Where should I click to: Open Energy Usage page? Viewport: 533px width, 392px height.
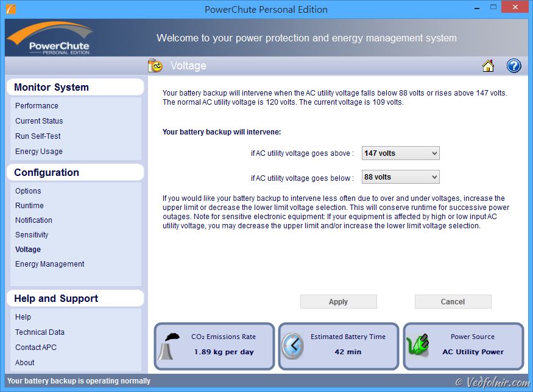(x=39, y=152)
